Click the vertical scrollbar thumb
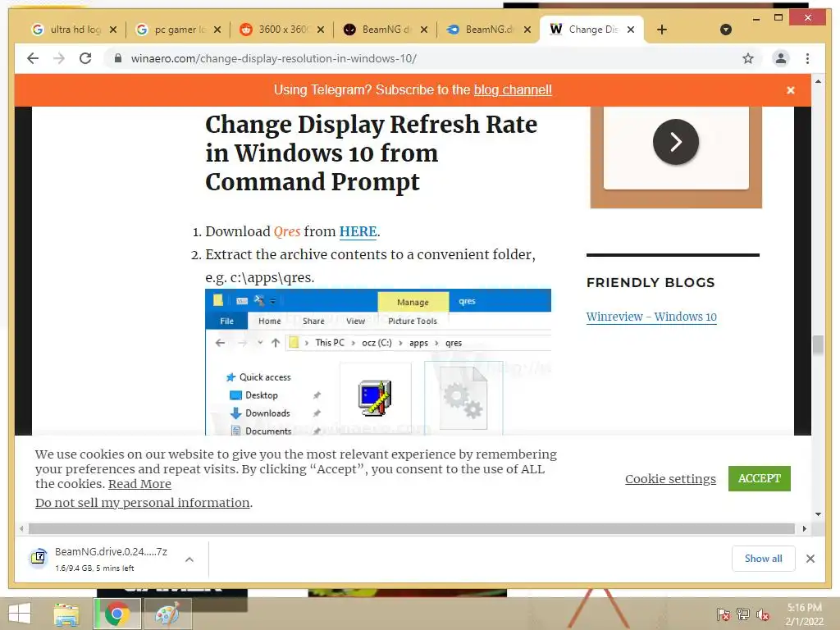 pyautogui.click(x=818, y=344)
